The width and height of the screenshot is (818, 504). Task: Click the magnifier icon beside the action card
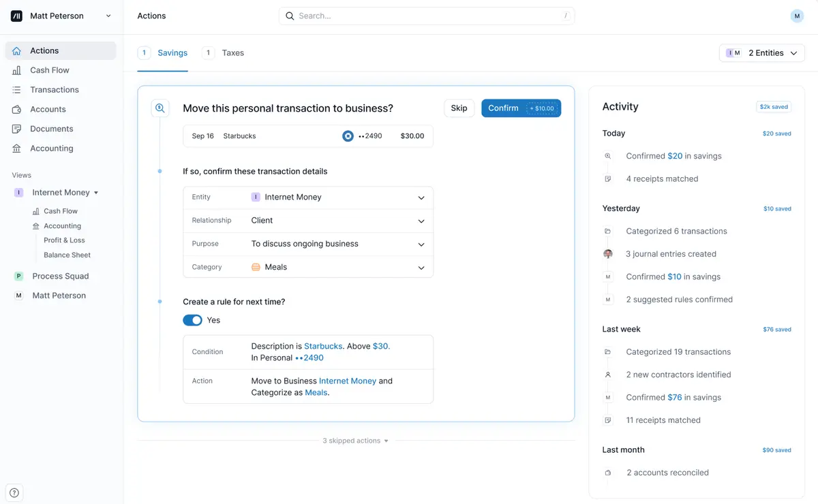[160, 108]
